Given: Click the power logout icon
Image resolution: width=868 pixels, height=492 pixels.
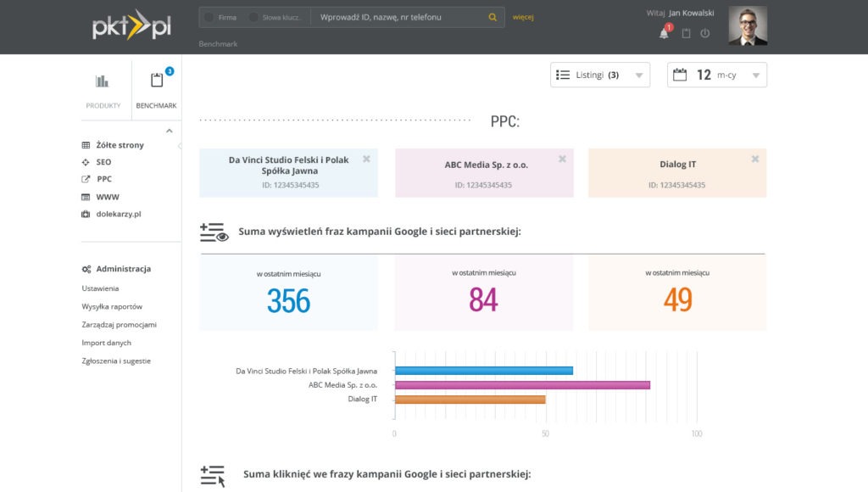Looking at the screenshot, I should [x=704, y=33].
